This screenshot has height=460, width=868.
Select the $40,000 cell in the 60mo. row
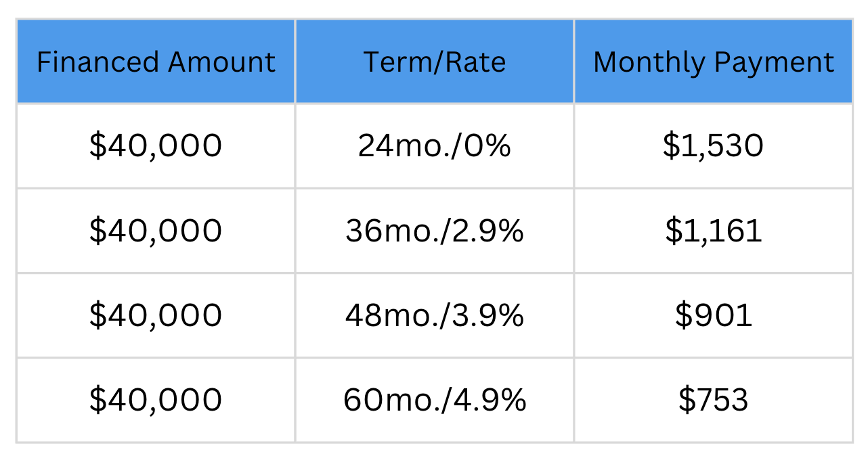[156, 400]
